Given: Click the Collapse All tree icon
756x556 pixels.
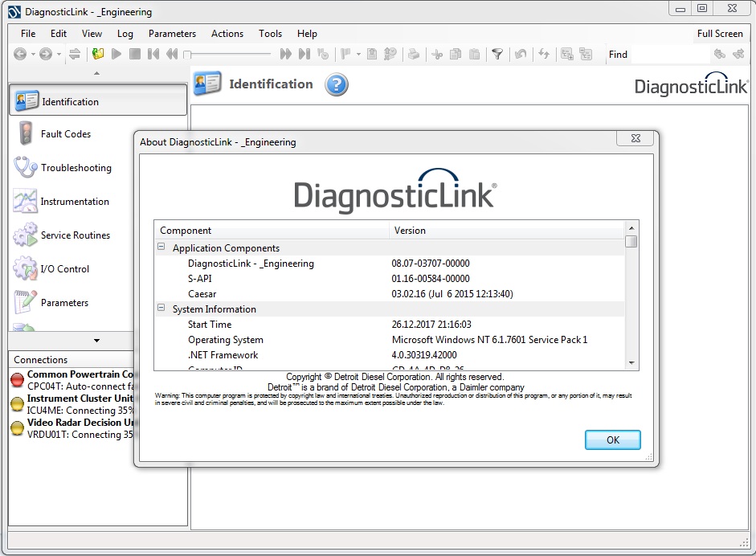Looking at the screenshot, I should 586,54.
